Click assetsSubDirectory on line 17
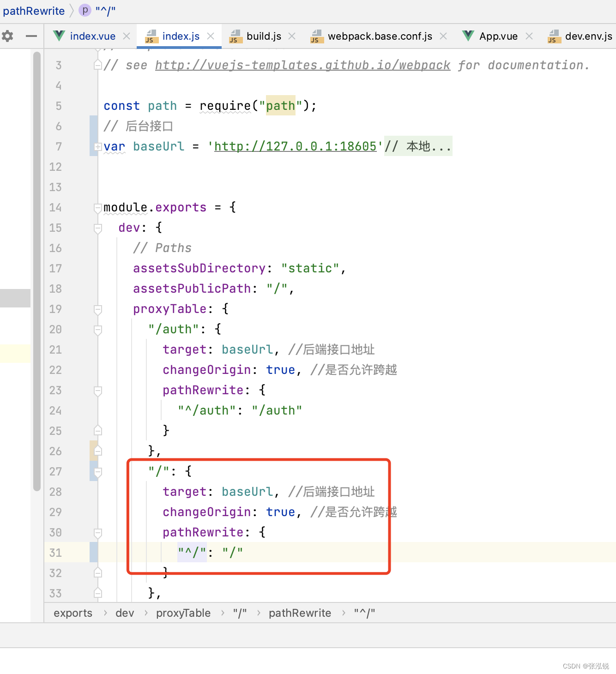 tap(199, 268)
